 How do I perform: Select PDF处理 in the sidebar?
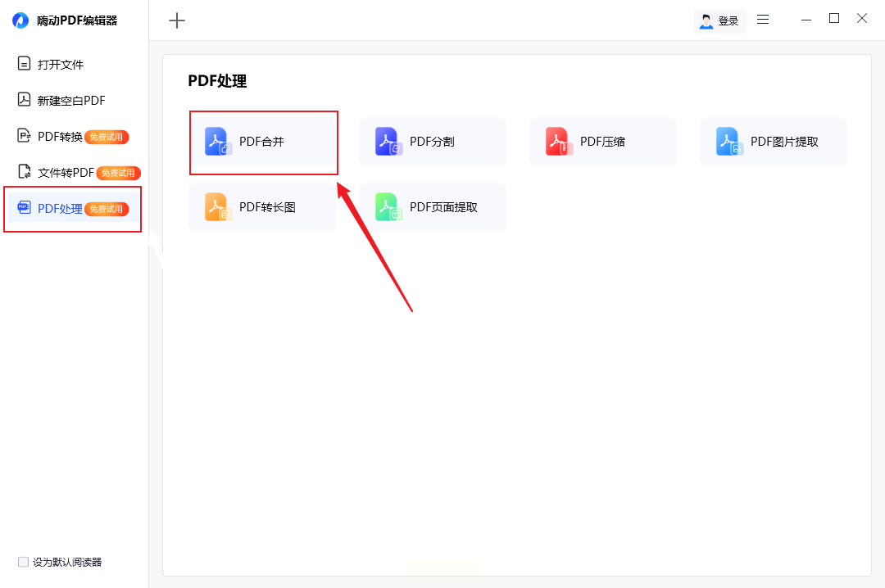point(74,209)
